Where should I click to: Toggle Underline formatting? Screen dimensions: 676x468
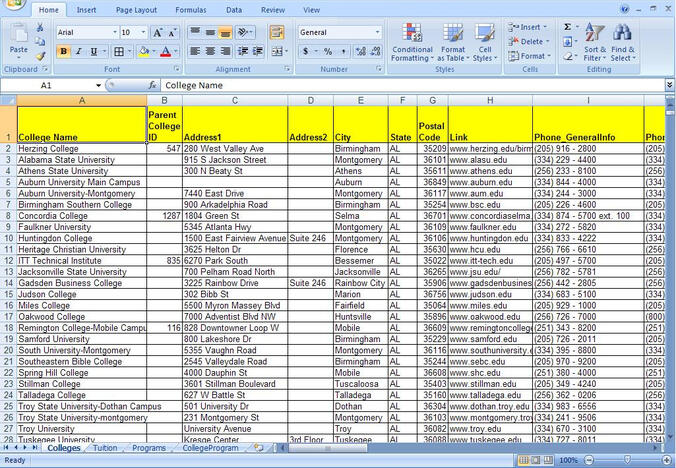94,52
